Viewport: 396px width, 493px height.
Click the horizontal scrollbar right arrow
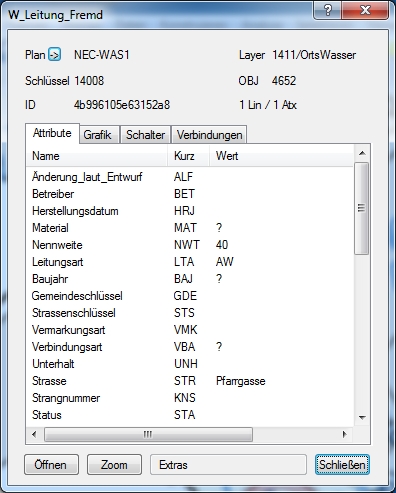point(345,435)
